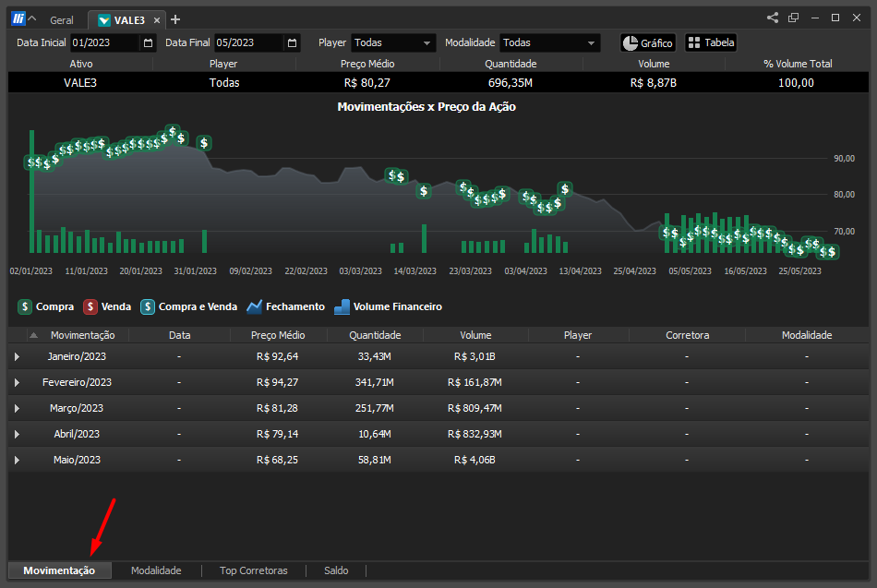Expand the Abril/2023 row
This screenshot has height=588, width=877.
pos(17,434)
